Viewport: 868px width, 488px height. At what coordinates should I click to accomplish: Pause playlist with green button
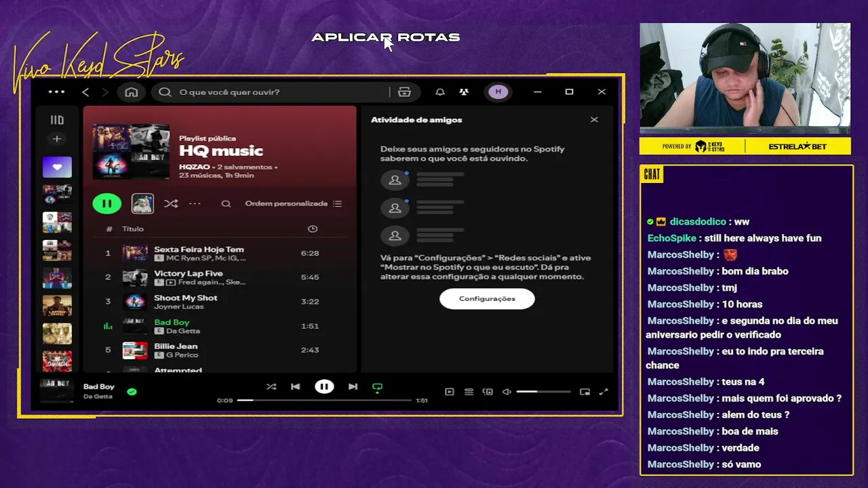pyautogui.click(x=106, y=203)
